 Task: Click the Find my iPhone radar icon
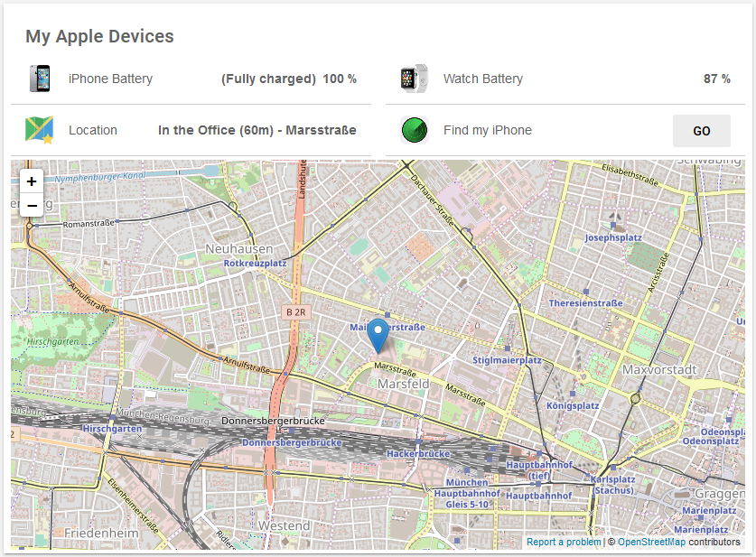(414, 130)
